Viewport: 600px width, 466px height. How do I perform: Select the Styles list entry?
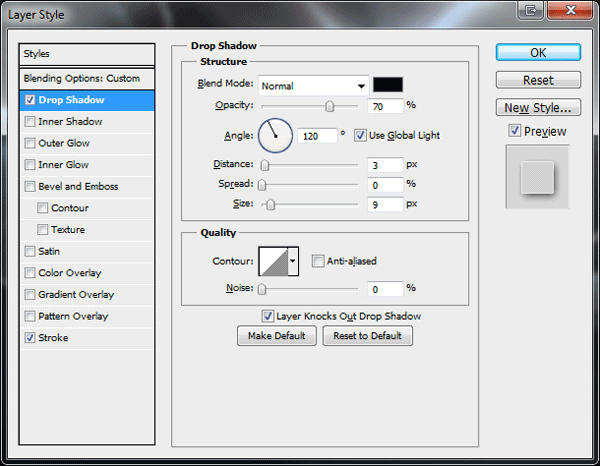click(x=87, y=54)
